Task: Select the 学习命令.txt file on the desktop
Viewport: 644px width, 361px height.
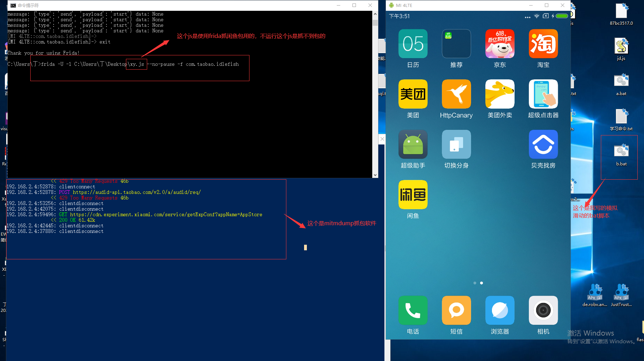Action: click(x=621, y=120)
